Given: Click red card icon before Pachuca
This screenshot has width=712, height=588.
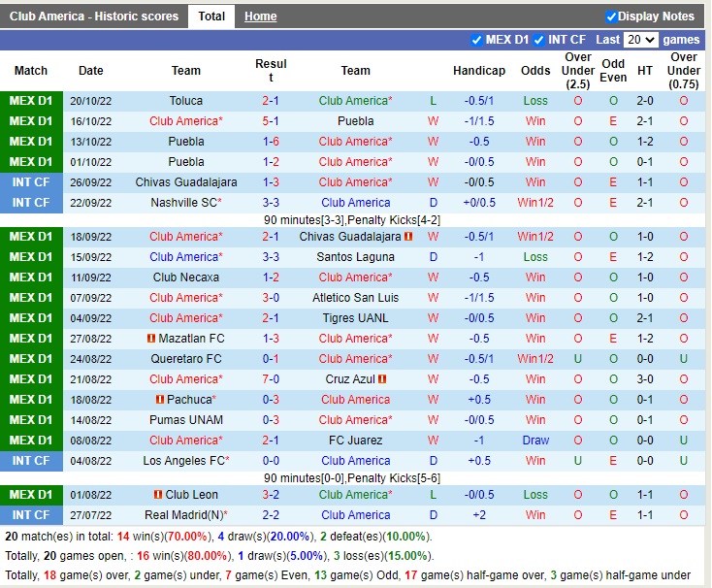Looking at the screenshot, I should point(158,400).
